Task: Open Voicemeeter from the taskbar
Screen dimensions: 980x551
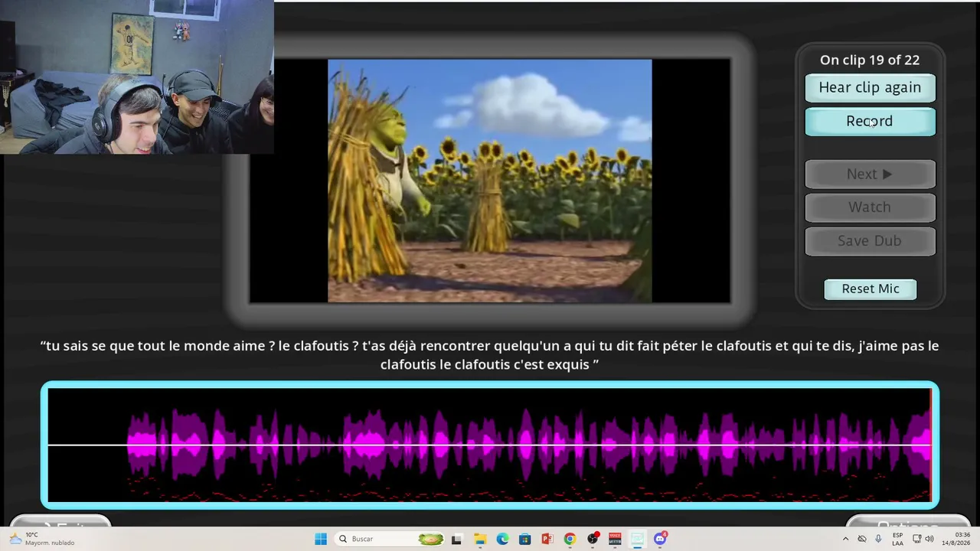Action: point(615,539)
